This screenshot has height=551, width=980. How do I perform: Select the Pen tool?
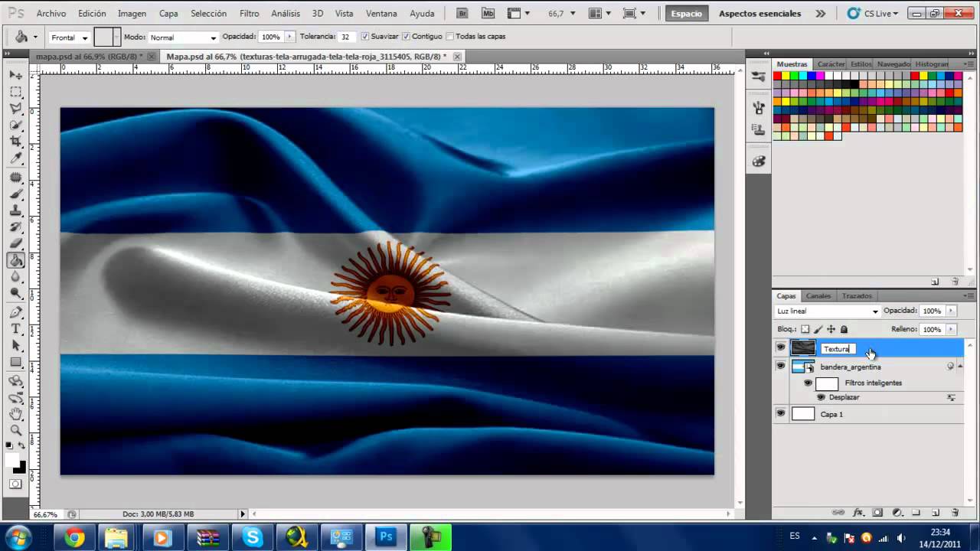click(x=15, y=313)
